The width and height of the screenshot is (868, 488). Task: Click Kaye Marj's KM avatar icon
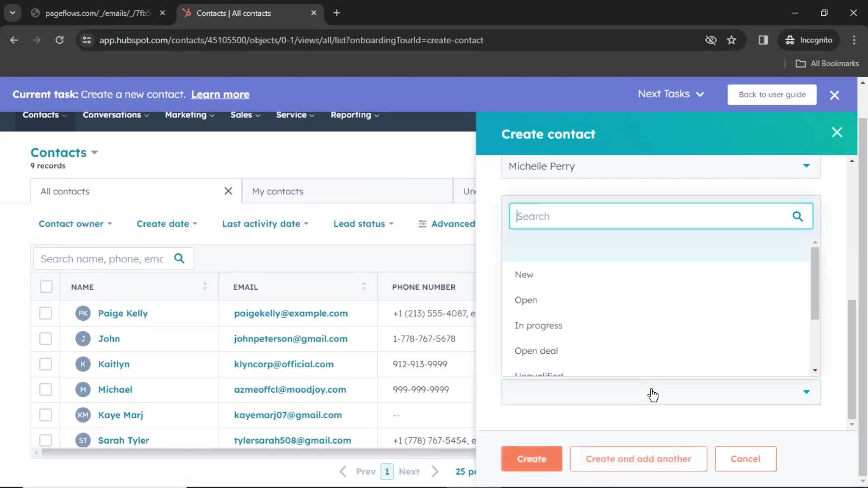click(83, 415)
